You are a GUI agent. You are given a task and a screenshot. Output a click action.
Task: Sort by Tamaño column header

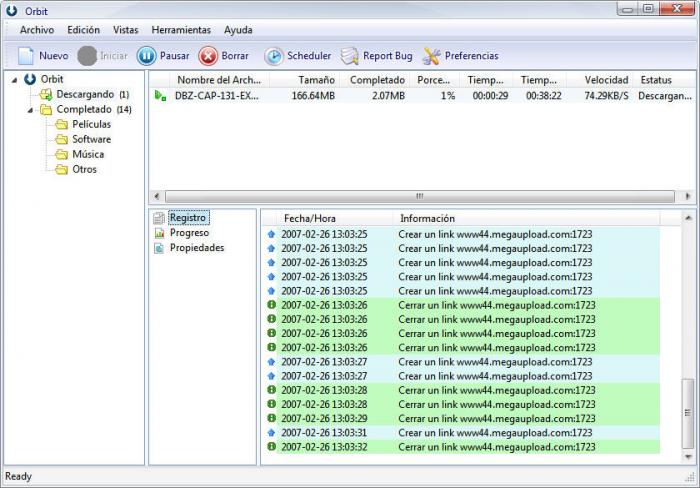(315, 80)
